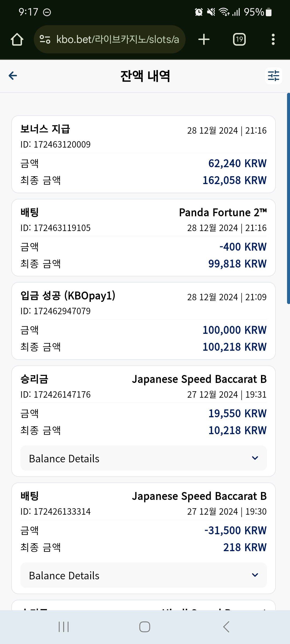Tap the browser home icon
Viewport: 290px width, 644px height.
click(x=17, y=39)
